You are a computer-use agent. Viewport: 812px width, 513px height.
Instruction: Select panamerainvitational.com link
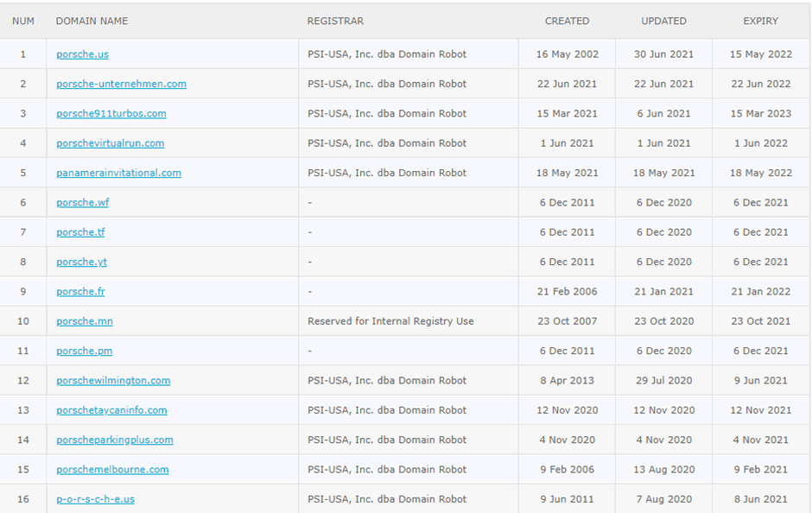pyautogui.click(x=118, y=173)
